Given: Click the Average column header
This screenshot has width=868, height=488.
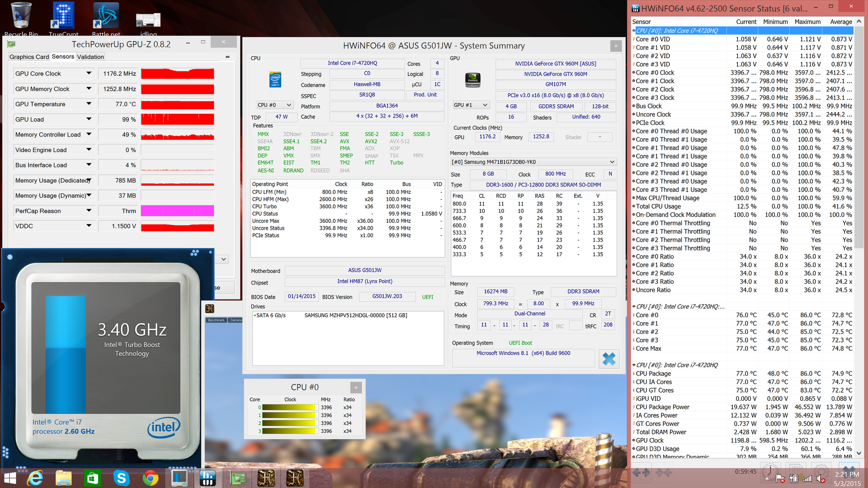Looking at the screenshot, I should click(x=841, y=22).
